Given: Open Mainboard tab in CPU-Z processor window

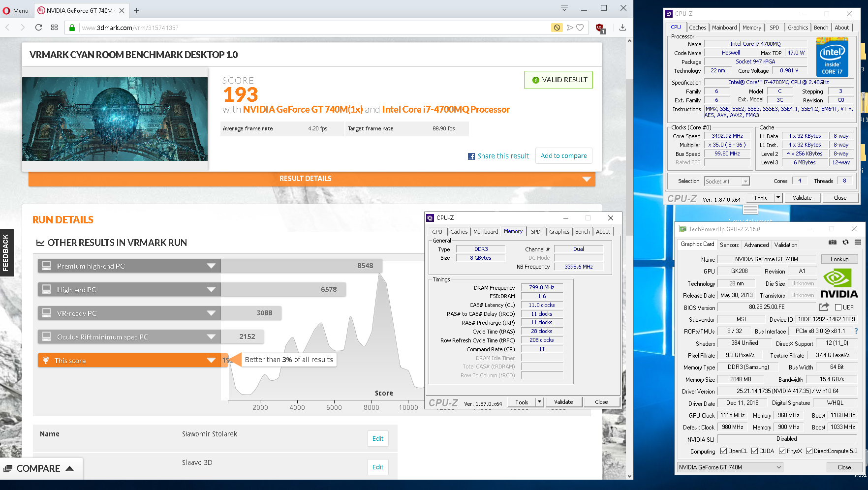Looking at the screenshot, I should tap(724, 28).
